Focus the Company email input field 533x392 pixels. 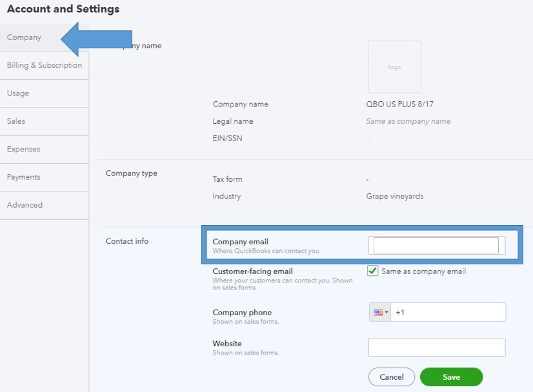(436, 245)
